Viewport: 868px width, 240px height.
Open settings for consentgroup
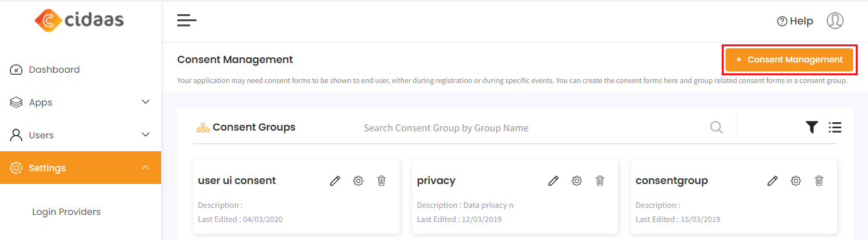pos(796,181)
